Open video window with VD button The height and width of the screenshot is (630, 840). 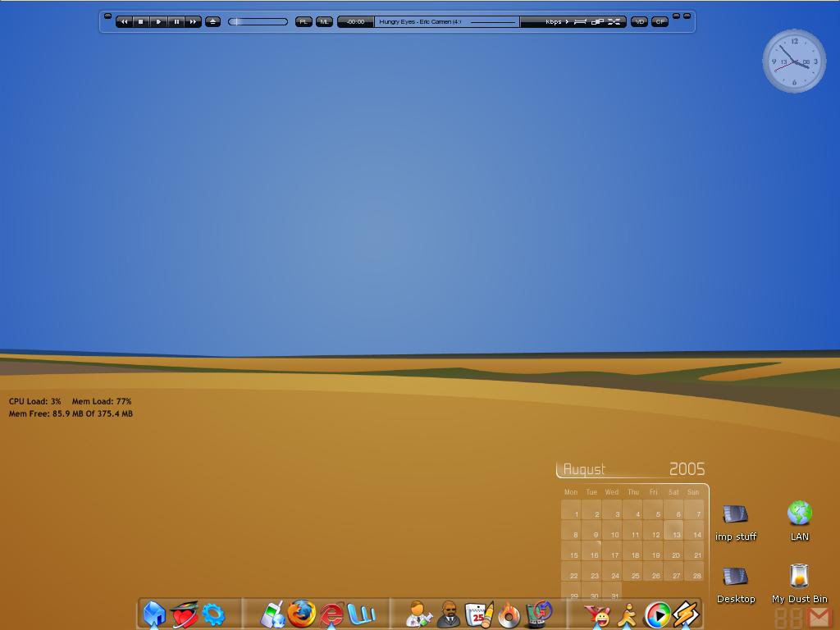(639, 22)
